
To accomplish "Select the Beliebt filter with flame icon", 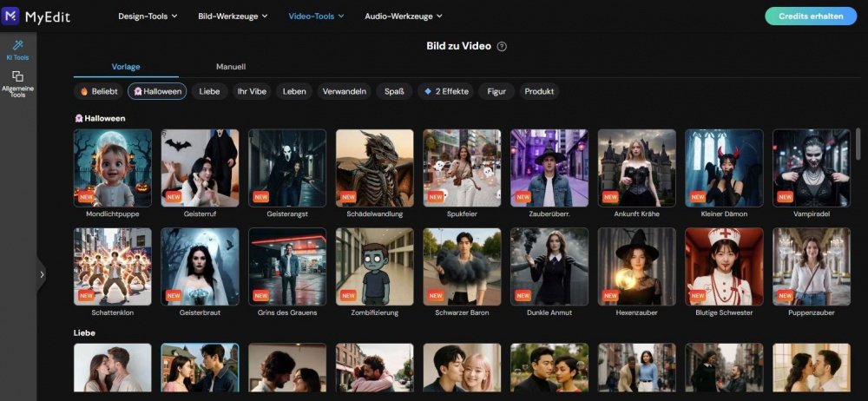I will [98, 91].
